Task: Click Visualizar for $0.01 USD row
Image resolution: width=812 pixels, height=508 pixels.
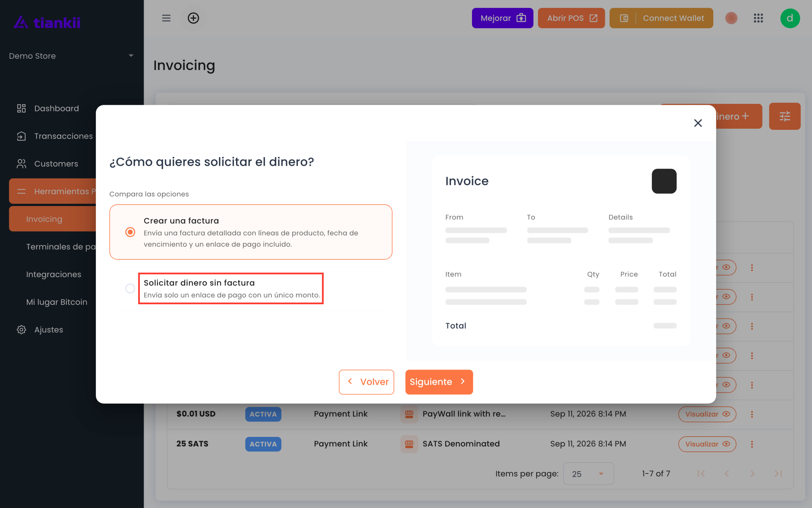Action: coord(707,414)
